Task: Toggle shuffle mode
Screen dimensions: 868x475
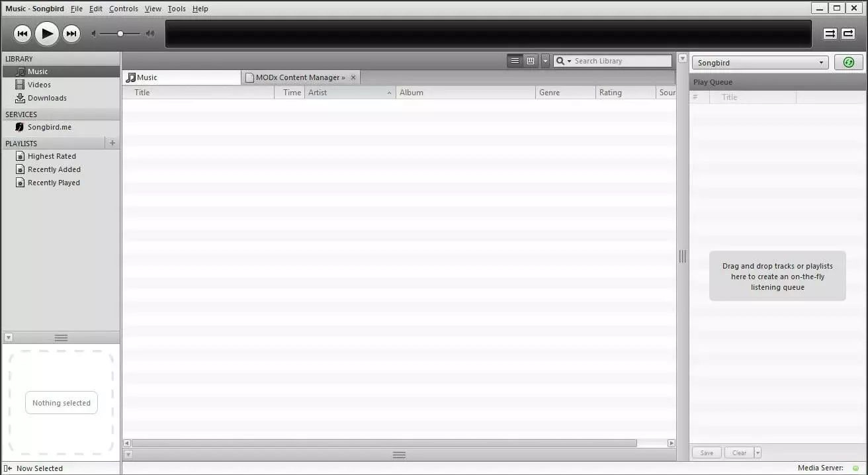Action: coord(830,34)
